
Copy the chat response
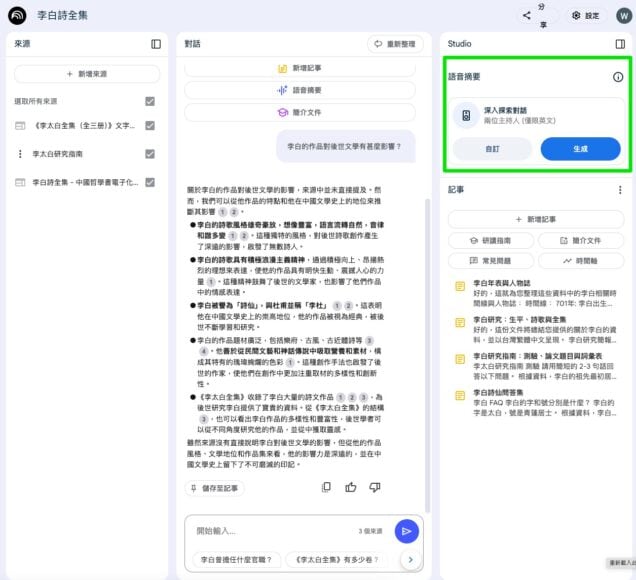coord(326,487)
